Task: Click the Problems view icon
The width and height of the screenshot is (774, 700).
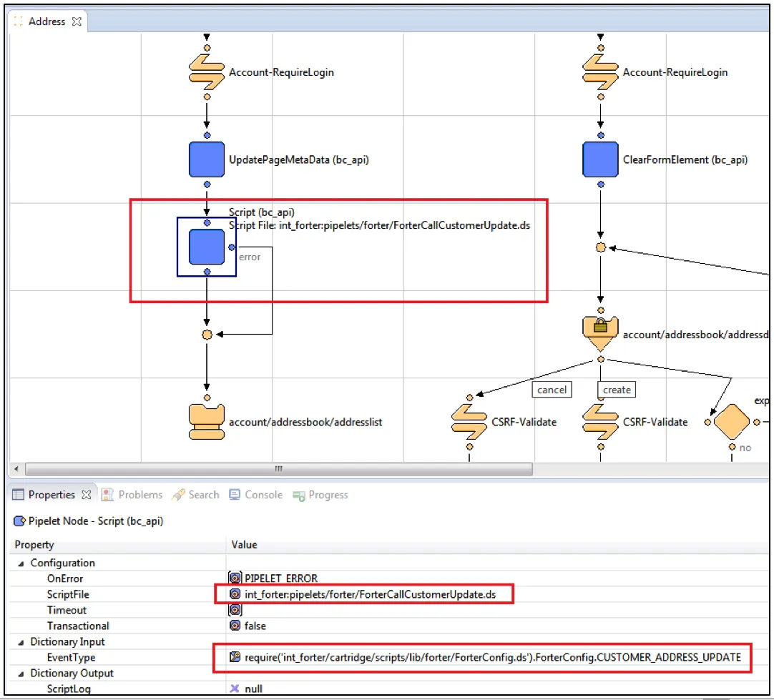Action: [x=107, y=494]
